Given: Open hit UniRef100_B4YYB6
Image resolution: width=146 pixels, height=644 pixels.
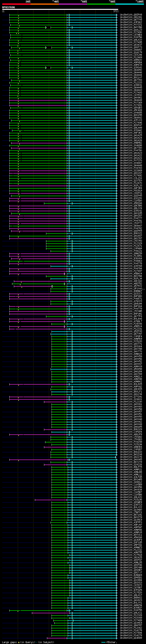Looking at the screenshot, I should click(131, 27).
